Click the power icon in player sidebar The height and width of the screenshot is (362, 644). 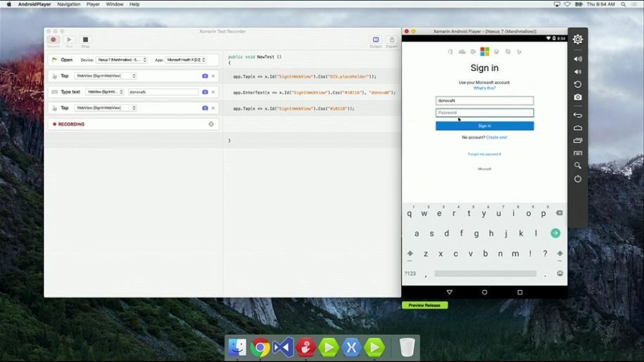pyautogui.click(x=578, y=179)
